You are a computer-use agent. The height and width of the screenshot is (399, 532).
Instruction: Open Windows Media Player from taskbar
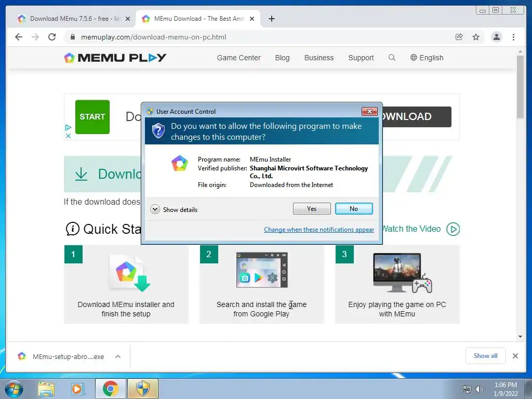(78, 389)
